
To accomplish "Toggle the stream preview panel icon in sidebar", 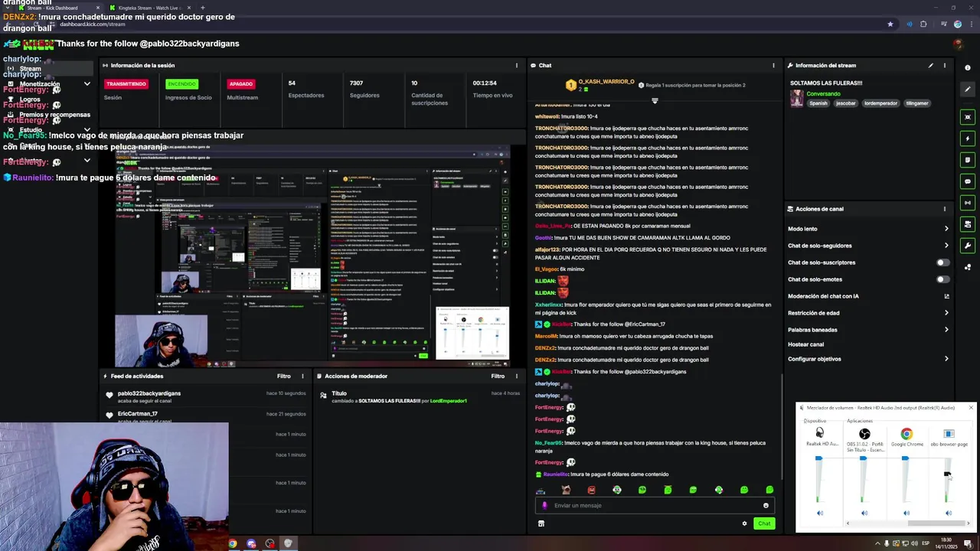I will (968, 117).
